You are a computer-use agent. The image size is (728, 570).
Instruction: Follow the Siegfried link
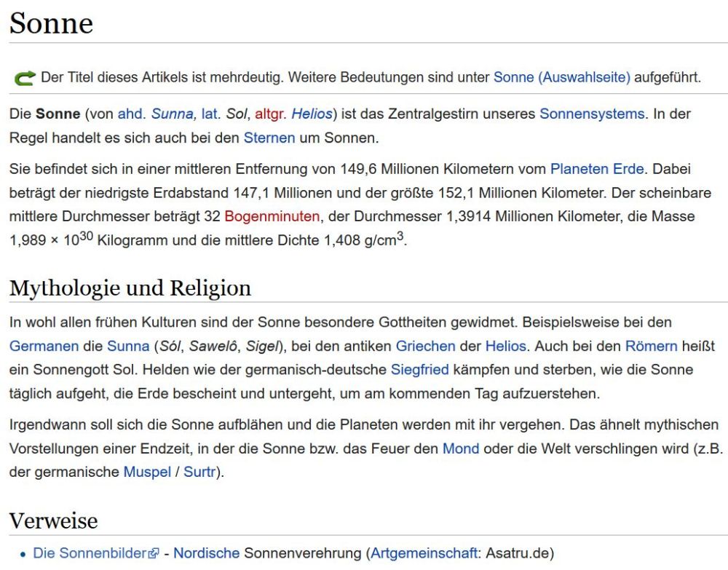click(x=420, y=370)
